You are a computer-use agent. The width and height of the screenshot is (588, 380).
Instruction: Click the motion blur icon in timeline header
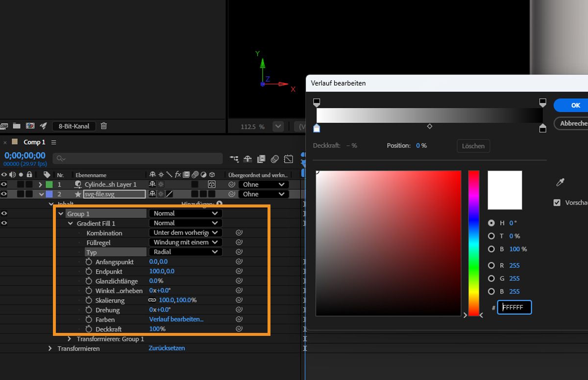pos(275,159)
